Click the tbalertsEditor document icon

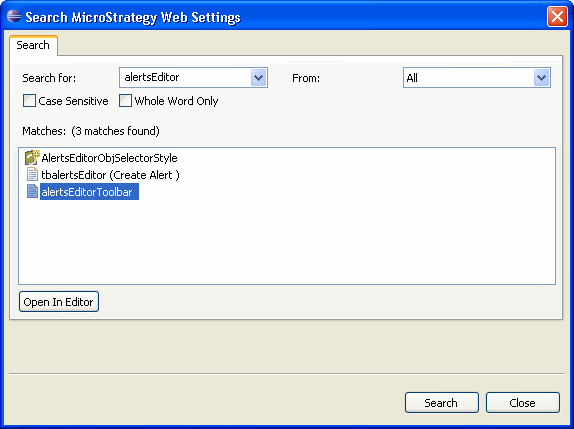coord(32,175)
